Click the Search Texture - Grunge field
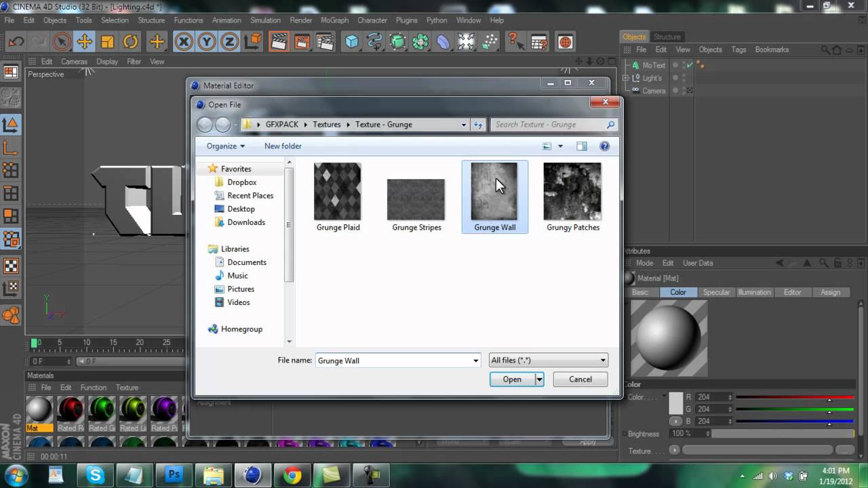Image resolution: width=868 pixels, height=488 pixels. 553,125
